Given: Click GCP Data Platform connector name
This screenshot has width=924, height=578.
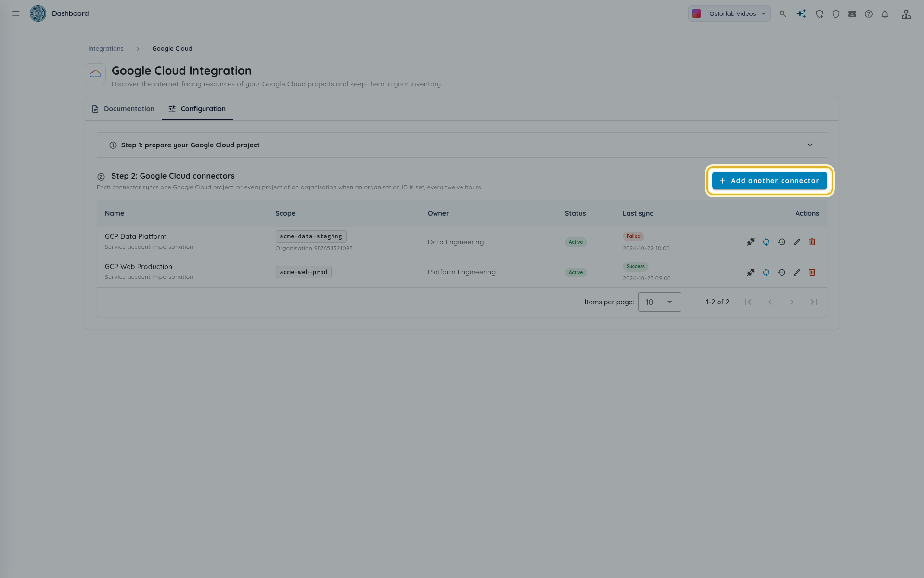Looking at the screenshot, I should tap(136, 236).
